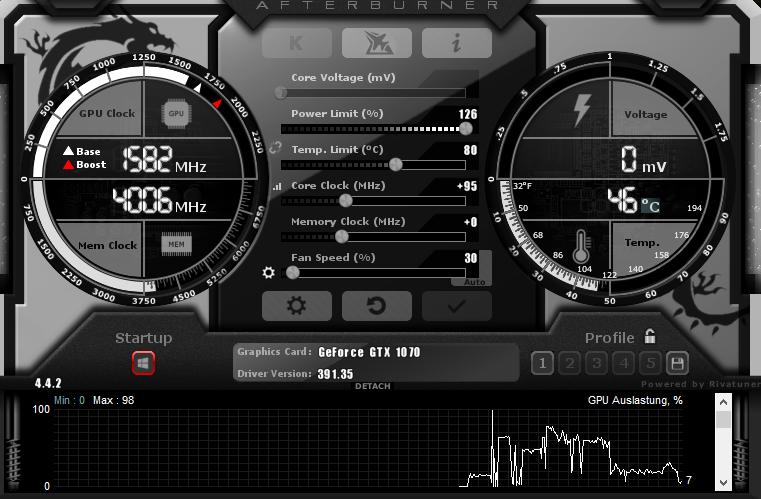Click the °C temperature unit toggle

650,206
